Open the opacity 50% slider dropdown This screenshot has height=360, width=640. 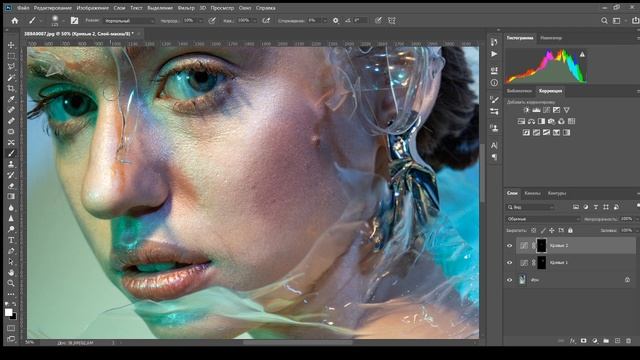pos(200,21)
